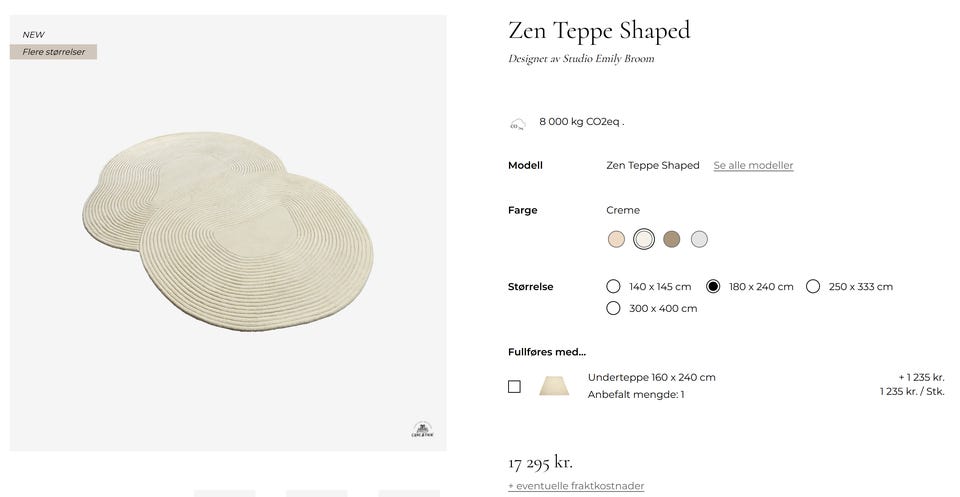960x497 pixels.
Task: Open the underteppe product thumbnail
Action: 554,385
